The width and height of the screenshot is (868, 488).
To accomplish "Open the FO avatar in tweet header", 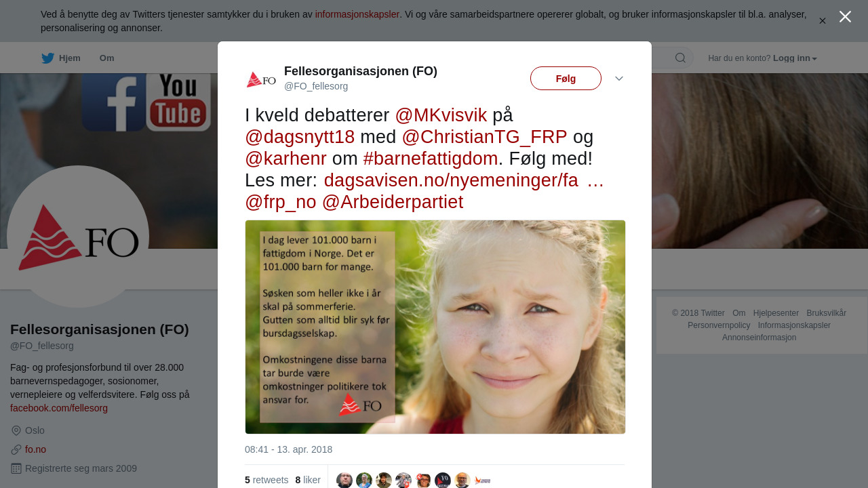I will (261, 79).
